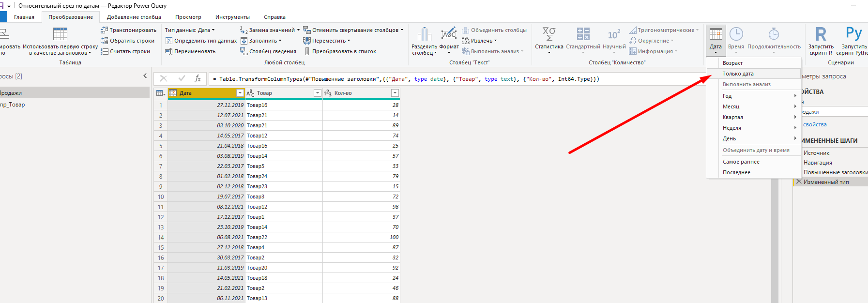Select Только дата menu item

point(754,74)
